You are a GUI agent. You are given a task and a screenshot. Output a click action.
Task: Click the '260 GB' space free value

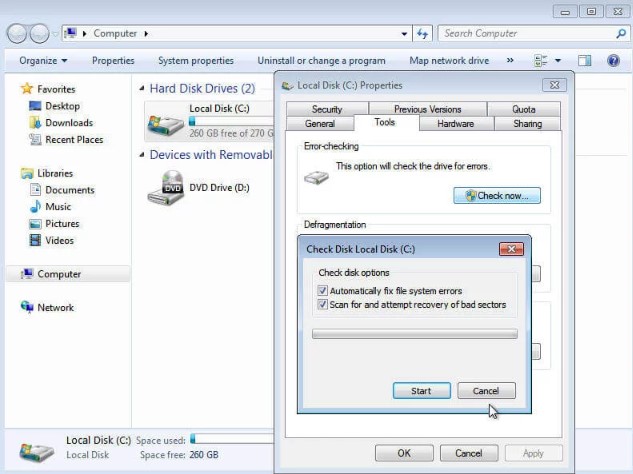point(204,455)
